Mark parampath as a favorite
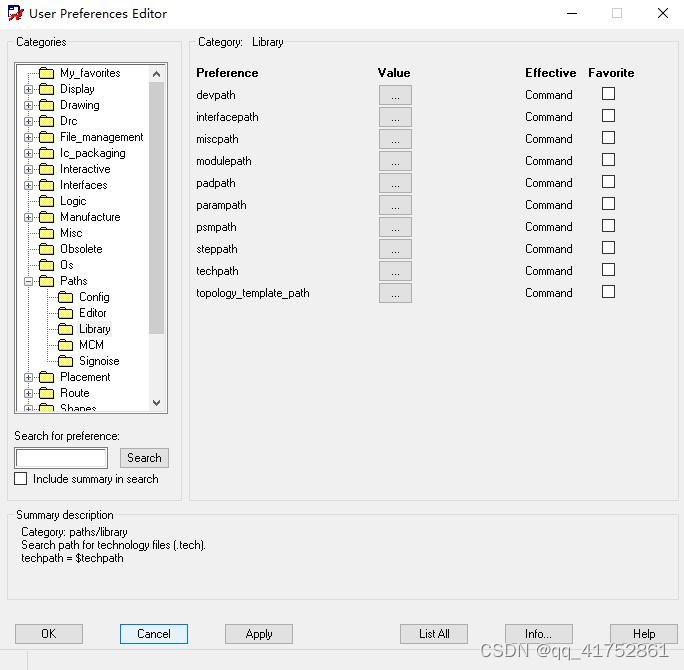The image size is (684, 670). tap(608, 204)
